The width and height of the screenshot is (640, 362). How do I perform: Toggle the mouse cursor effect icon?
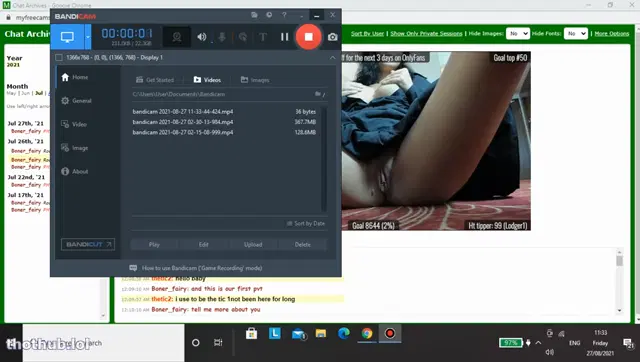pos(243,37)
